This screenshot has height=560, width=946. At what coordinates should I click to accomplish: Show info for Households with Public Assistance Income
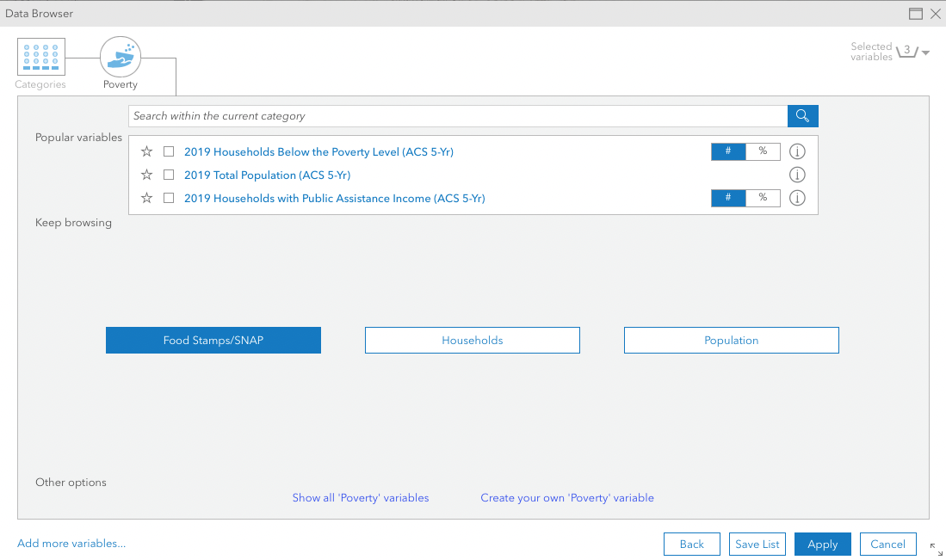(x=797, y=198)
